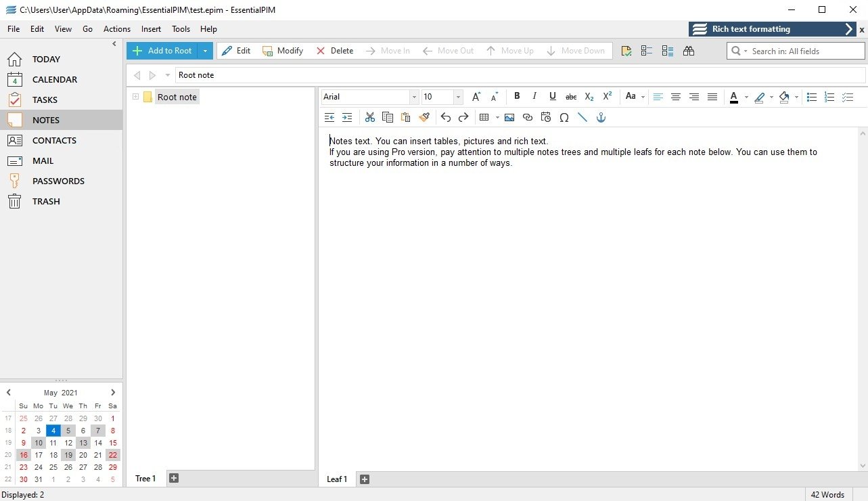Screen dimensions: 868x501
Task: Grow the font size with the larger A
Action: [476, 97]
